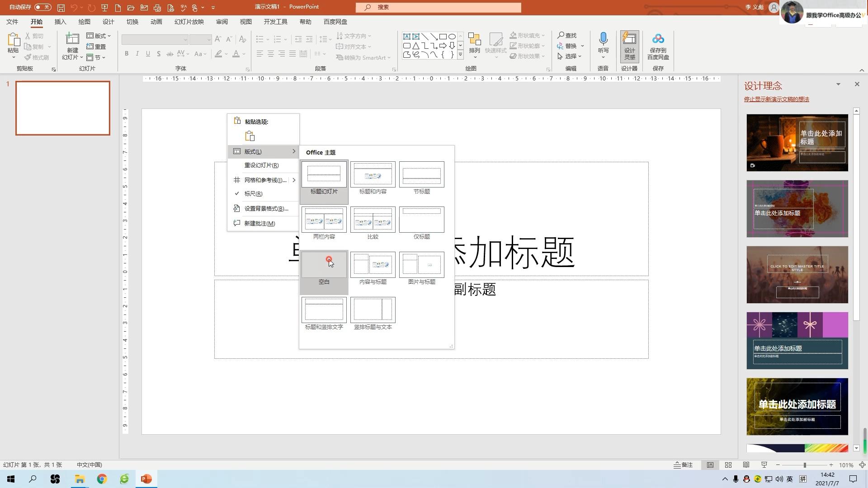This screenshot has height=488, width=868.
Task: Toggle the Notes (备注) pane button
Action: click(x=683, y=465)
